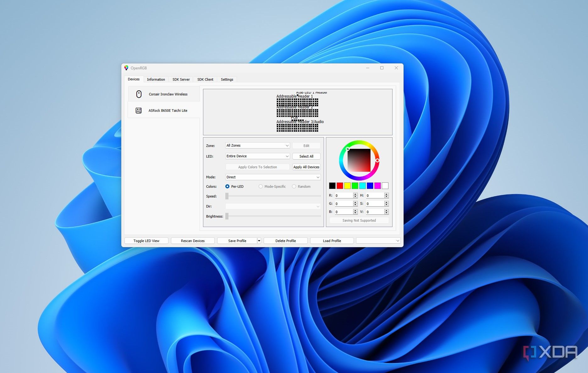Click the Load Profile button
The width and height of the screenshot is (588, 373).
pos(332,241)
